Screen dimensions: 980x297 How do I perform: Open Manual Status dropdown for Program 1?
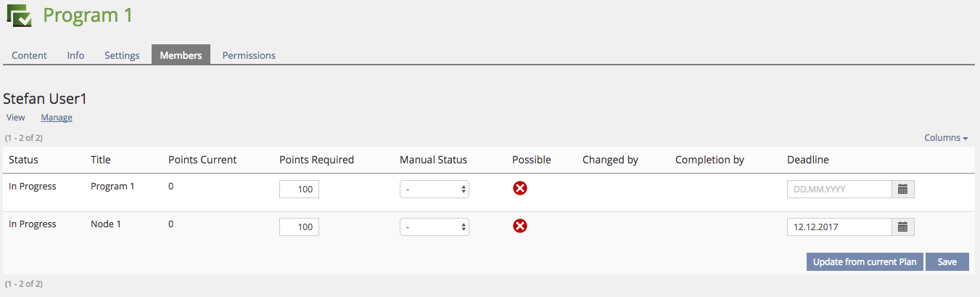[x=434, y=189]
